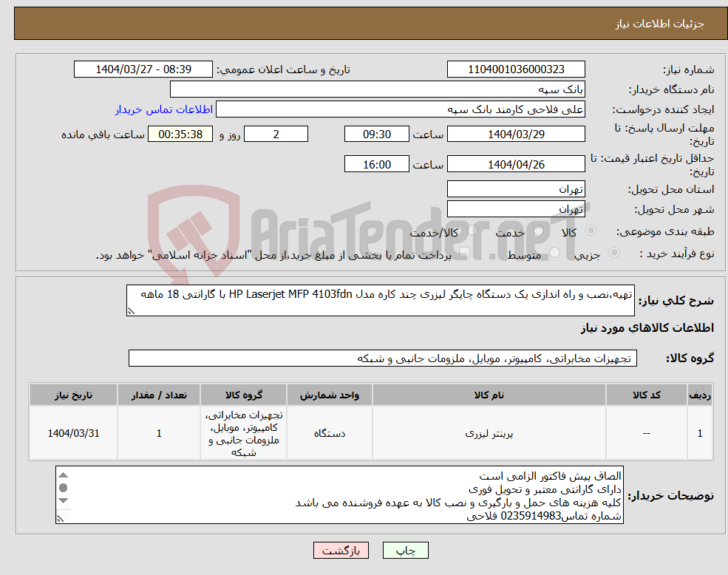Click response deadline date 1404/03/29
This screenshot has width=728, height=575.
516,135
